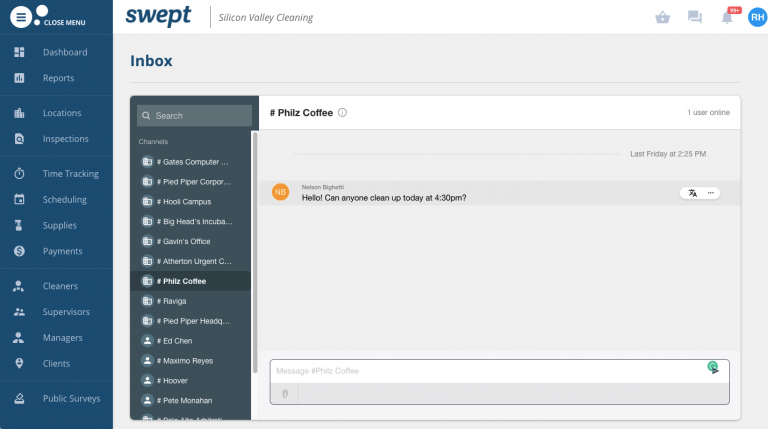
Task: Click the message 'Hello! Can anyone clean up'
Action: pyautogui.click(x=384, y=198)
